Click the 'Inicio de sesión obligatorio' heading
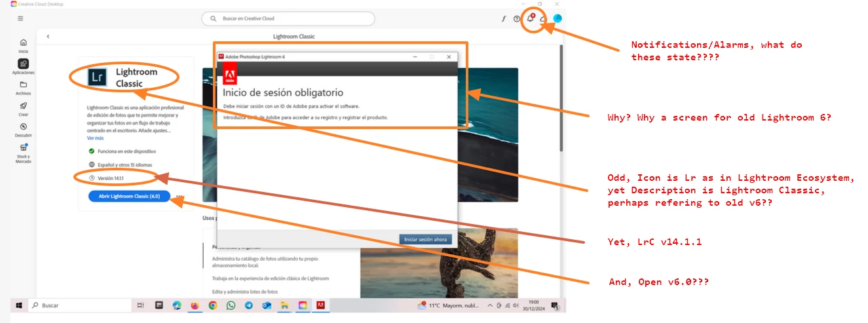The width and height of the screenshot is (868, 323). [283, 92]
